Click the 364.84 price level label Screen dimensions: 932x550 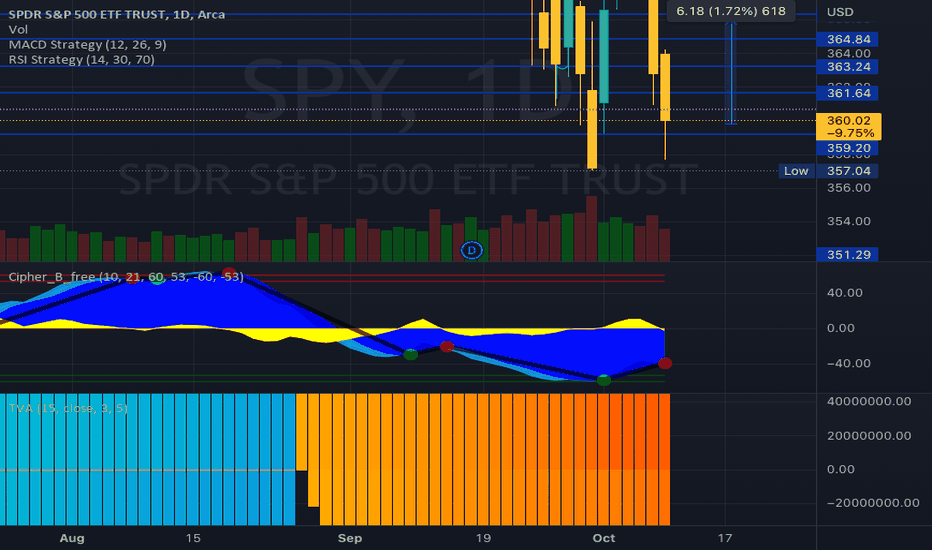point(848,39)
